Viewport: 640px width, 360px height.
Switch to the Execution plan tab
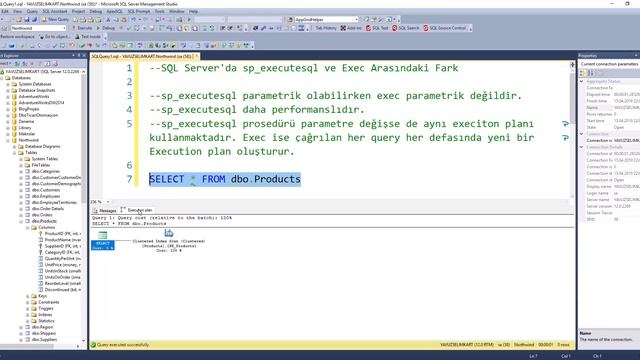[137, 210]
